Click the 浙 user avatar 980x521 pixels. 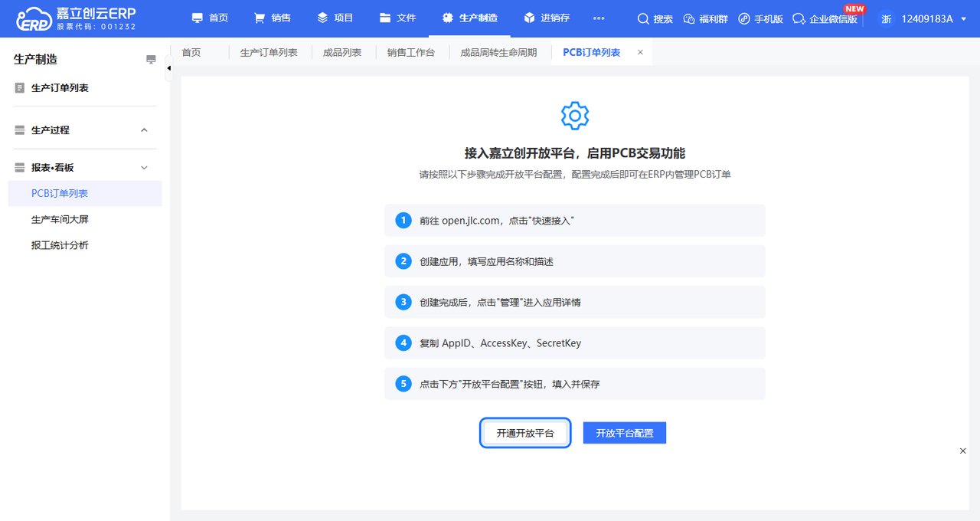[886, 18]
